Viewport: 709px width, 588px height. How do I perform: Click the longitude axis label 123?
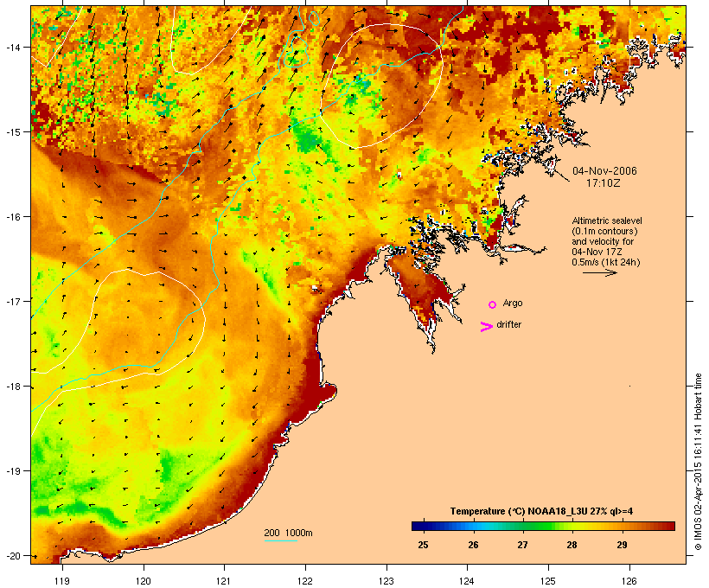[x=386, y=581]
